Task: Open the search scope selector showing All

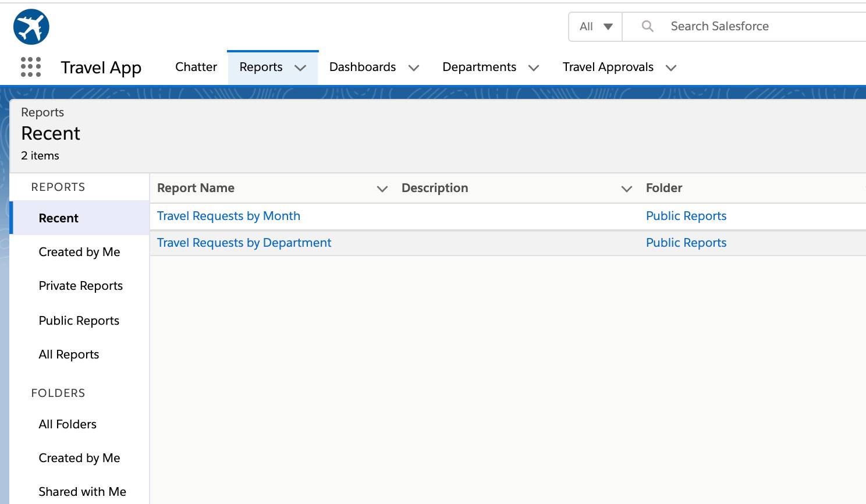Action: click(594, 26)
